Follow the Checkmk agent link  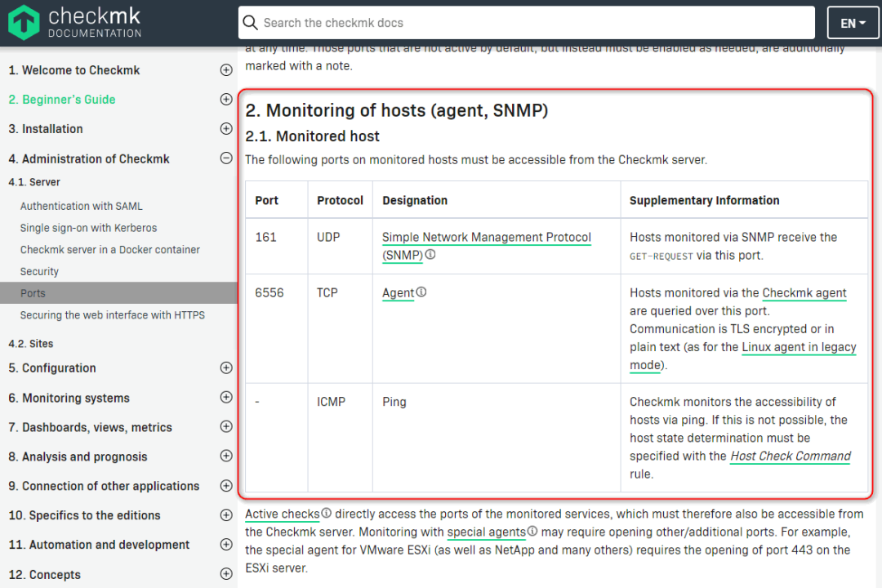pyautogui.click(x=804, y=293)
